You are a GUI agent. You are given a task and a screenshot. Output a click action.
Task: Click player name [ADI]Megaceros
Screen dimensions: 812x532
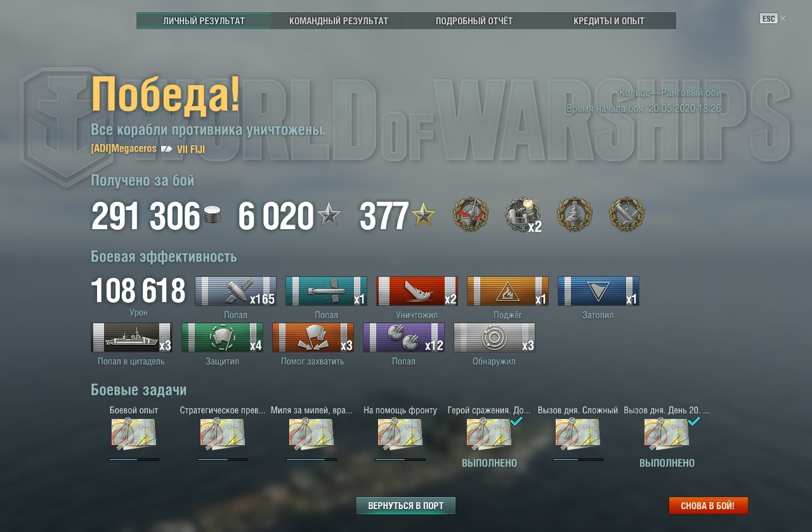[x=124, y=149]
